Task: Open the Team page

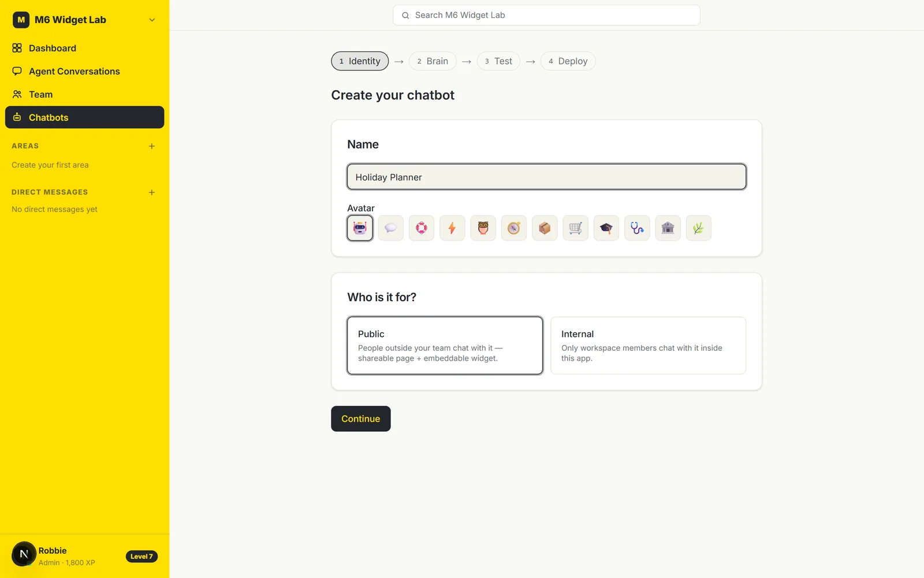Action: coord(84,94)
